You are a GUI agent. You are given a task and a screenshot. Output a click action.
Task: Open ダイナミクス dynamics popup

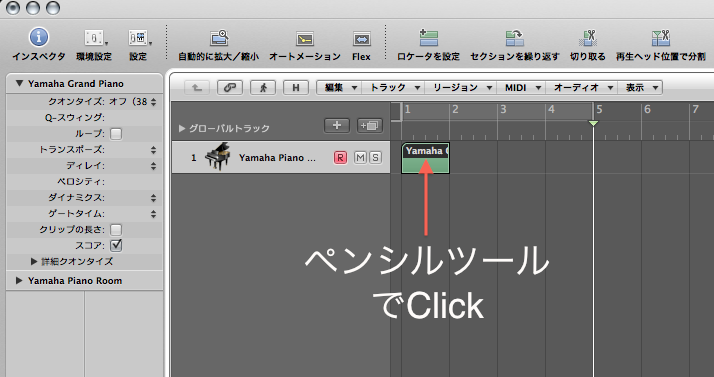(153, 198)
